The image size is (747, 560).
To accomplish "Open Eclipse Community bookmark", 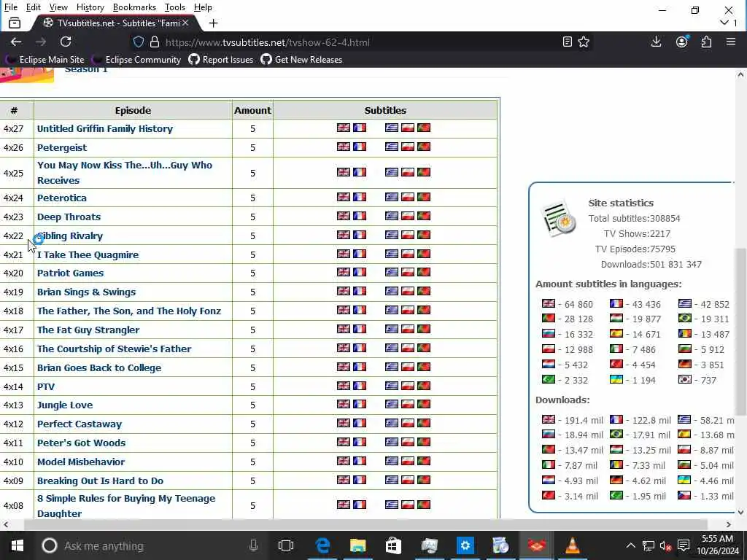I will [136, 60].
